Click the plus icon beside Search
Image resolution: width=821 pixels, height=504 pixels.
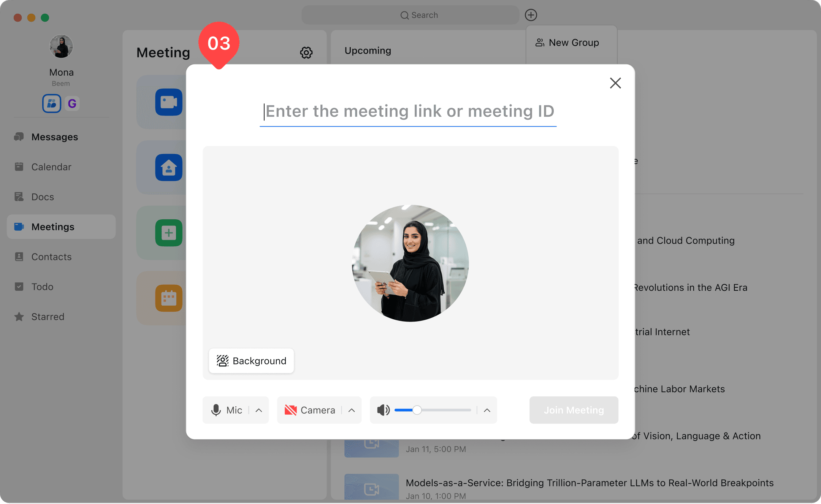point(531,15)
